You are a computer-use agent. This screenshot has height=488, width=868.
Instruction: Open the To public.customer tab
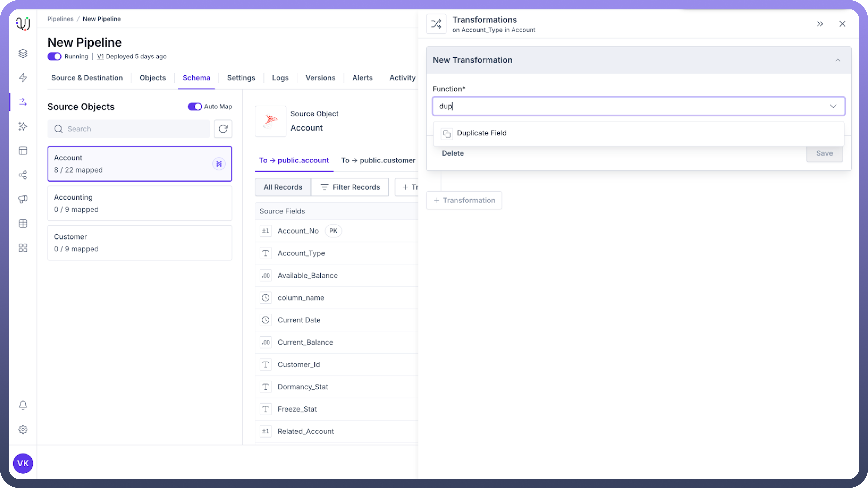pyautogui.click(x=378, y=160)
